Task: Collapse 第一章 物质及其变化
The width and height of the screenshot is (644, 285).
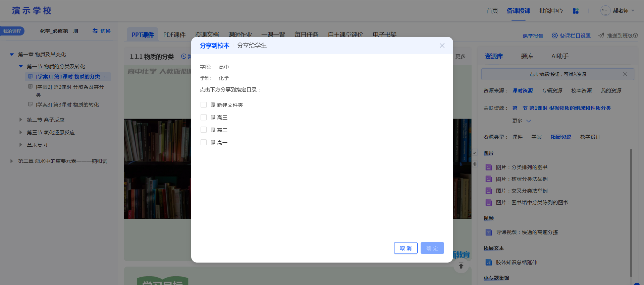Action: pos(12,54)
